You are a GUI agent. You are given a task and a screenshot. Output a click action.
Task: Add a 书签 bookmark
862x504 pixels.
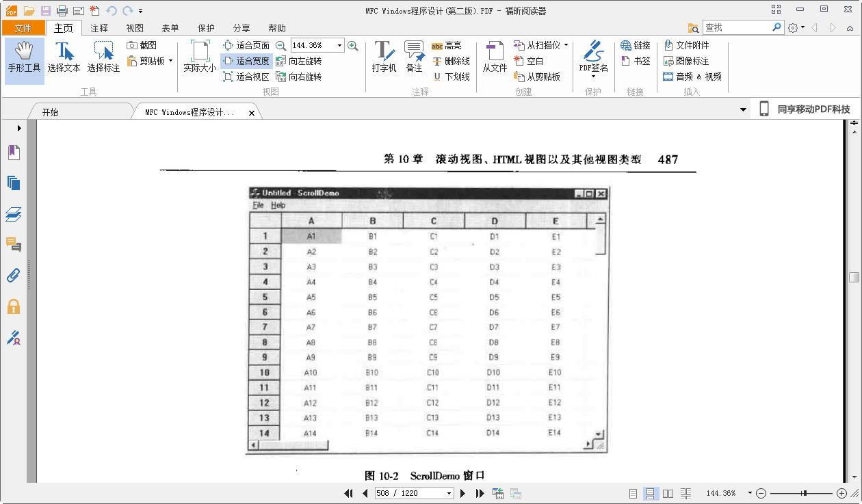pos(636,61)
